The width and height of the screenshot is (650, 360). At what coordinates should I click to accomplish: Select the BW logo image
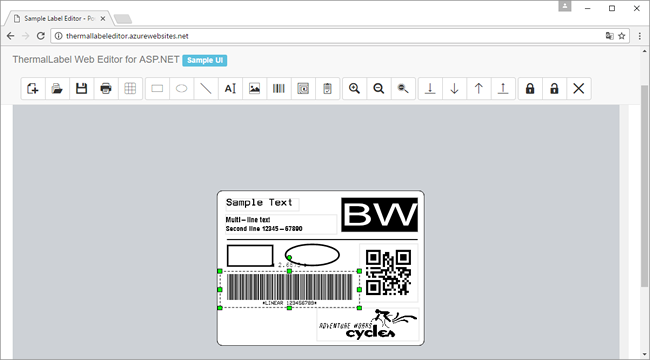(x=379, y=215)
